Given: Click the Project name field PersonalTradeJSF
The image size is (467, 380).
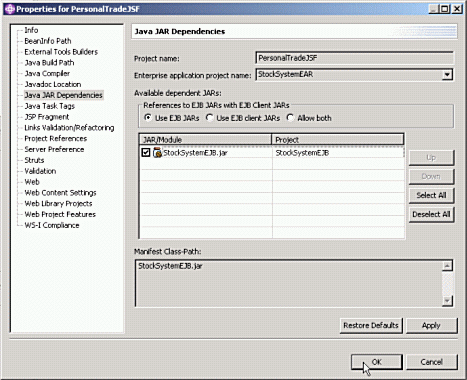Looking at the screenshot, I should [354, 58].
